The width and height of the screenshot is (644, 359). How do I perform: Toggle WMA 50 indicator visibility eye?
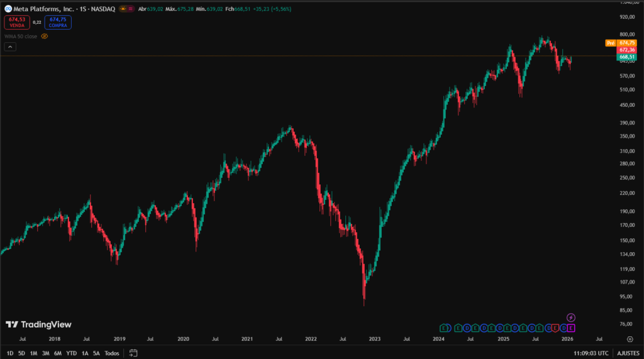(44, 36)
